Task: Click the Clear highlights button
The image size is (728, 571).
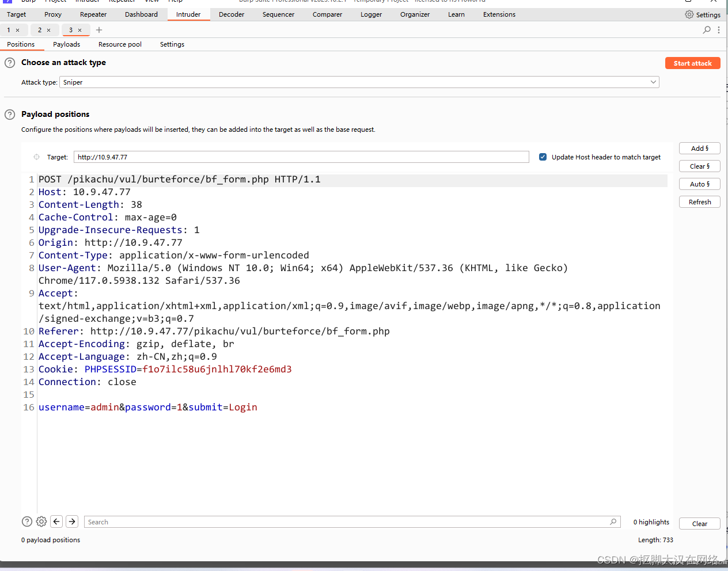Action: pos(700,524)
